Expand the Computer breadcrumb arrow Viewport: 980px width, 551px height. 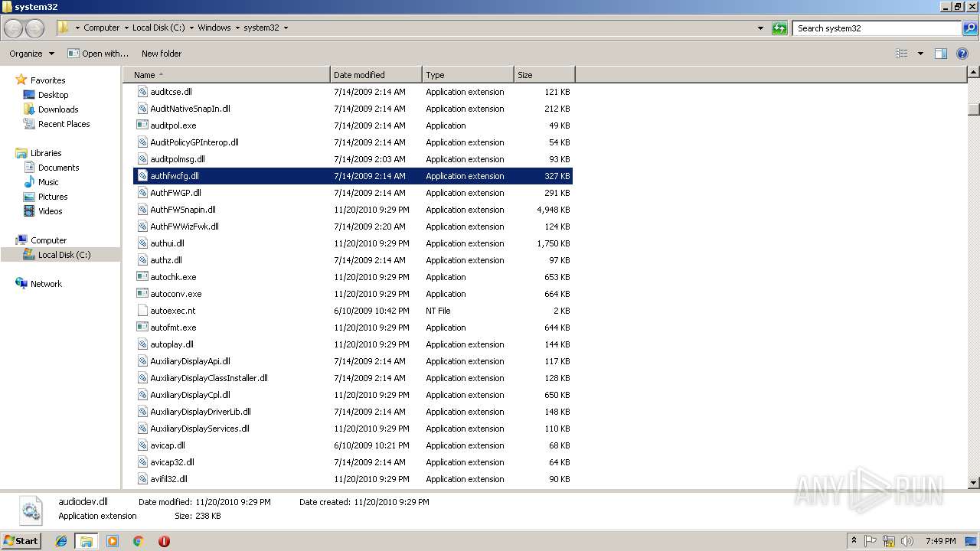point(126,28)
